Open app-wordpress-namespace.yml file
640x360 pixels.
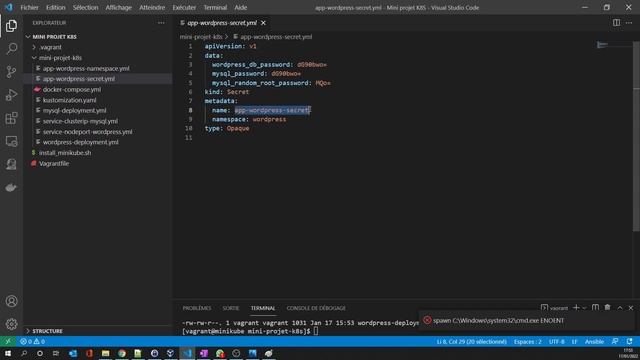point(86,69)
